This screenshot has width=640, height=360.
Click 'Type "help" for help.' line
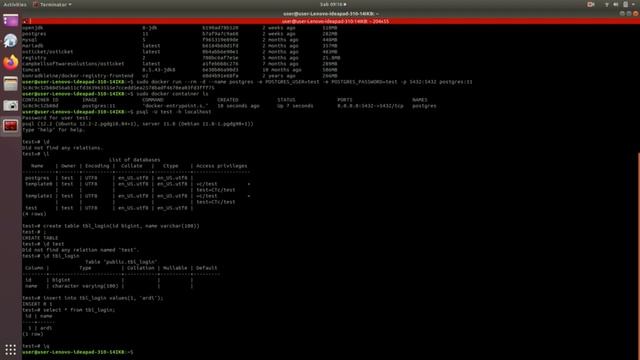(x=53, y=130)
